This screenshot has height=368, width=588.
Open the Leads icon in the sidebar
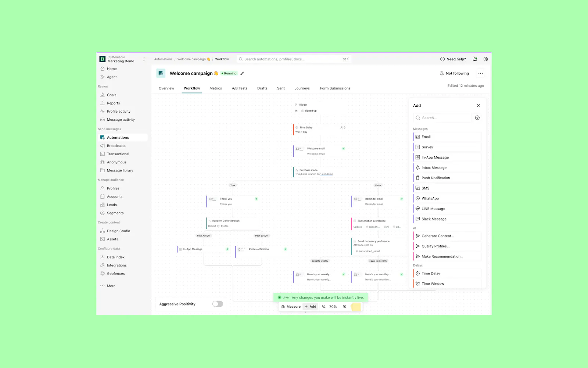click(103, 205)
